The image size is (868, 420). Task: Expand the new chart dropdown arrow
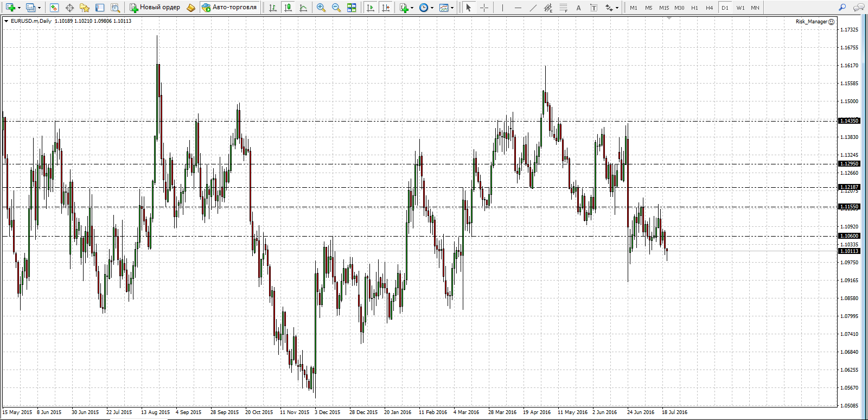click(19, 8)
